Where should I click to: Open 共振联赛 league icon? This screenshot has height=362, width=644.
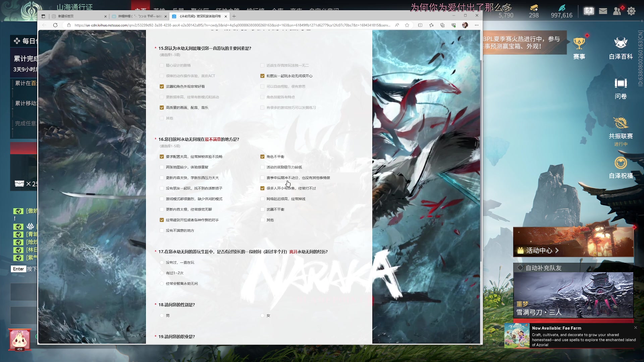point(621,131)
